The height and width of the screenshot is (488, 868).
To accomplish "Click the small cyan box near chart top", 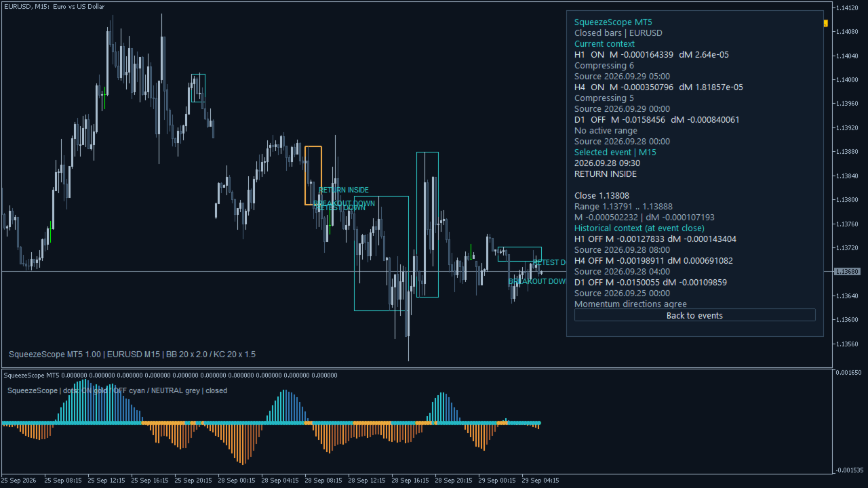I will tap(198, 88).
